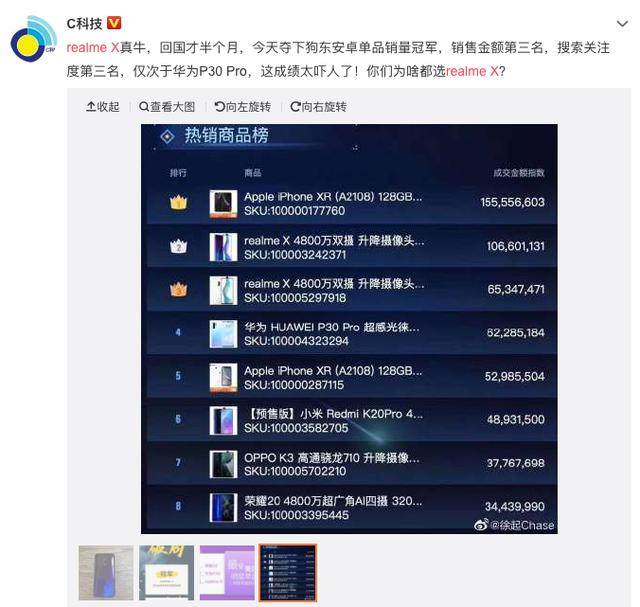Click the OPPO K3 高通骁龙710 product name
The image size is (640, 607).
tap(332, 458)
